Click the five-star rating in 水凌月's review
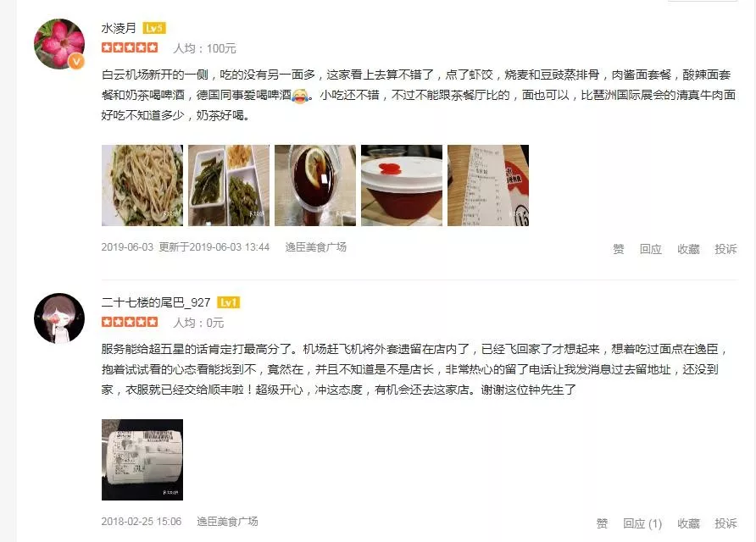Viewport: 756px width, 542px height. (130, 47)
